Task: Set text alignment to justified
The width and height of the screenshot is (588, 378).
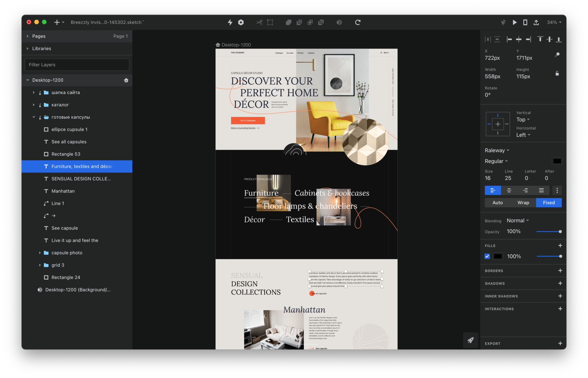Action: (x=541, y=190)
